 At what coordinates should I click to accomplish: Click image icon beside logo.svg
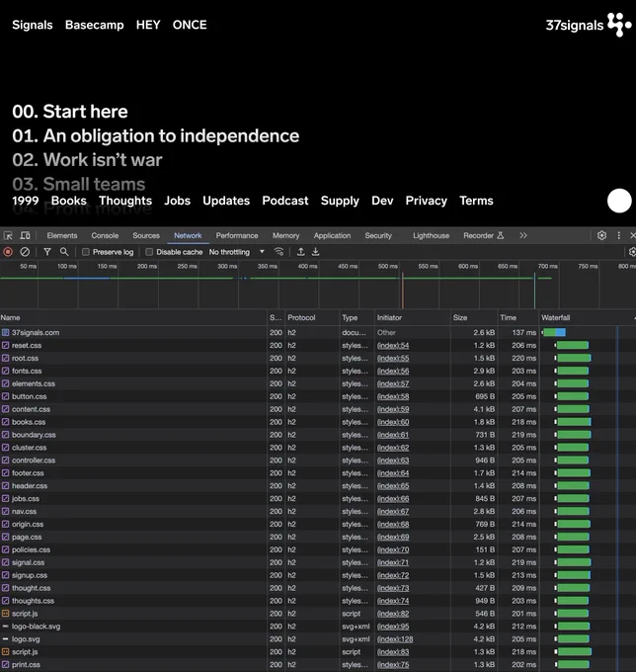pyautogui.click(x=5, y=639)
